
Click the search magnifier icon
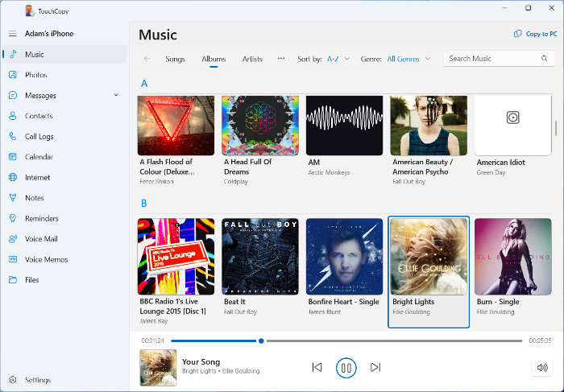coord(544,59)
